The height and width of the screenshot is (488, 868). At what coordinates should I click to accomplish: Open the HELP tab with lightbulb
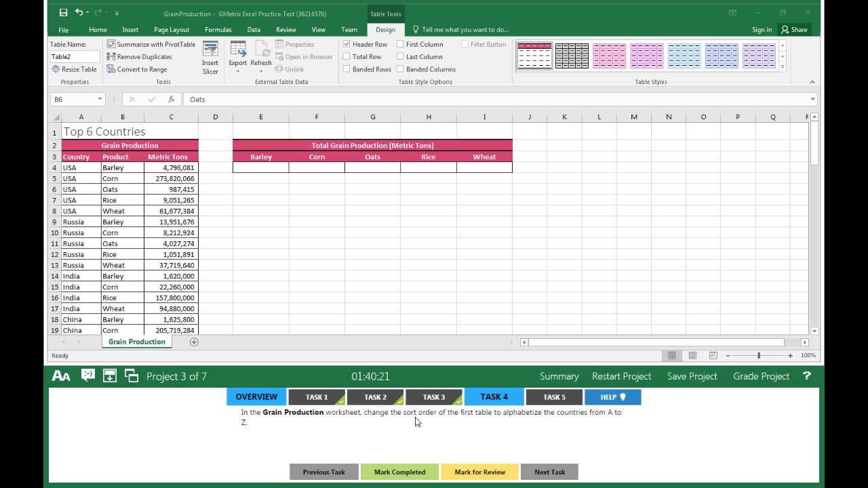[612, 397]
